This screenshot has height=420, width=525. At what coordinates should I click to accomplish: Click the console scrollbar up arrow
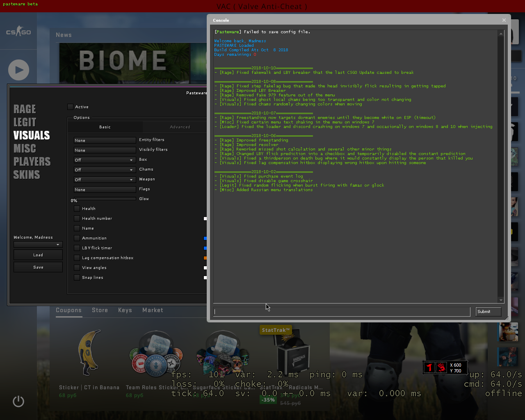point(501,34)
